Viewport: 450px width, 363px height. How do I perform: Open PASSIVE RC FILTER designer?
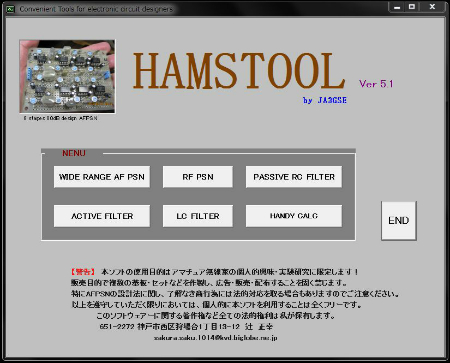coord(294,177)
